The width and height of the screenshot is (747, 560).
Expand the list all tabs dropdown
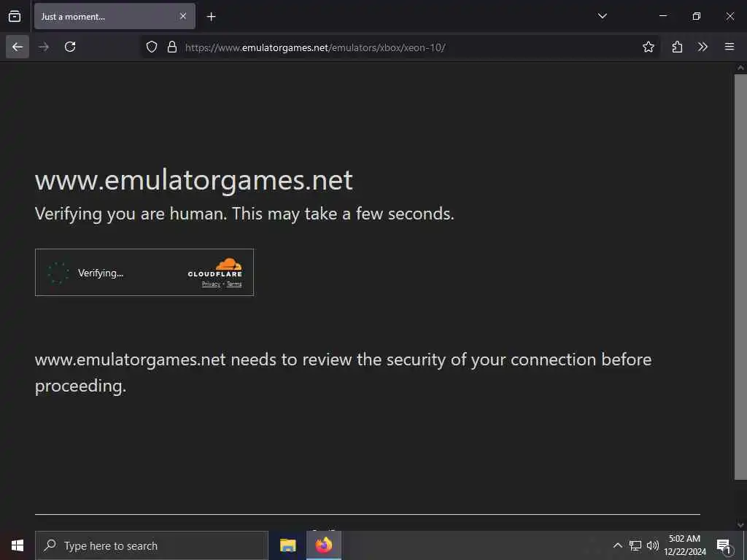602,16
